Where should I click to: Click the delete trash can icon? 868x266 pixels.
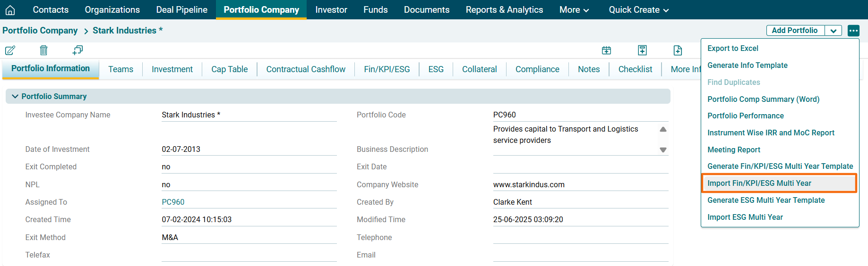[x=43, y=50]
